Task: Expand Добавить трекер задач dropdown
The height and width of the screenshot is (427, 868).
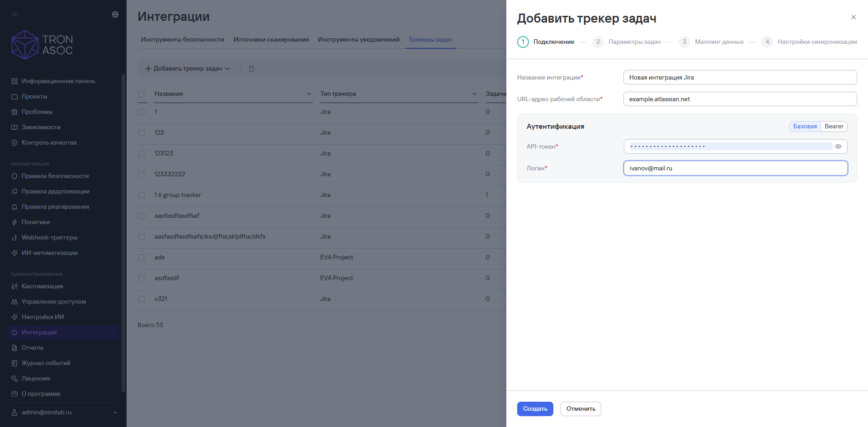Action: pos(188,69)
